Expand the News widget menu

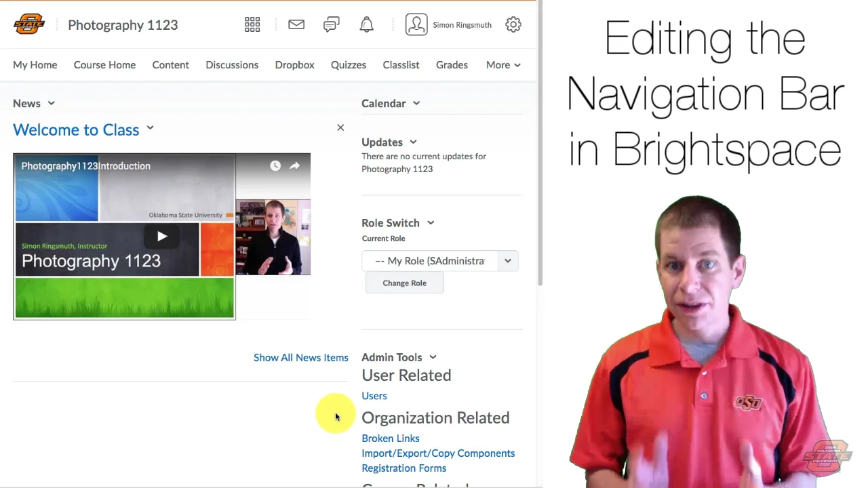tap(51, 104)
